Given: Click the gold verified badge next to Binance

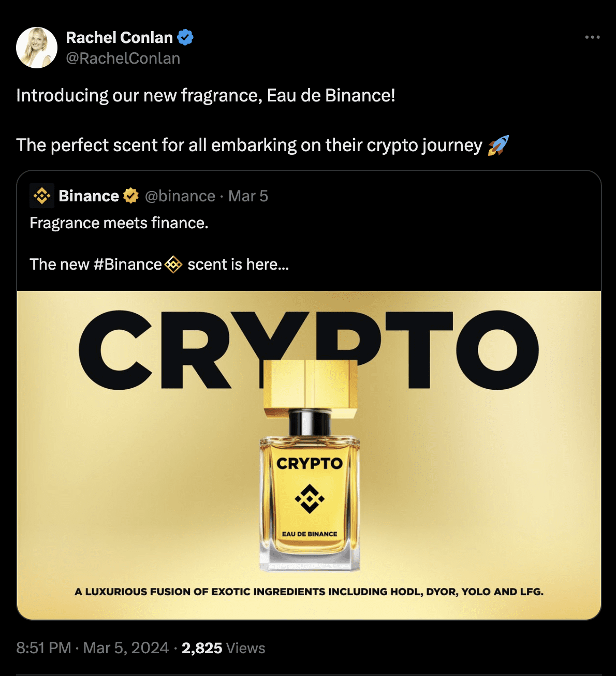Looking at the screenshot, I should click(129, 196).
